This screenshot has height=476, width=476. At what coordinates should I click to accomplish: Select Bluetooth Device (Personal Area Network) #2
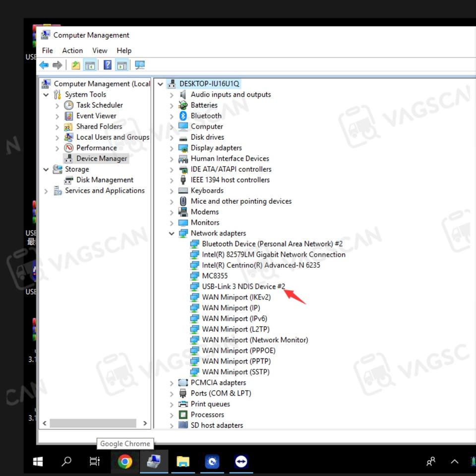272,244
